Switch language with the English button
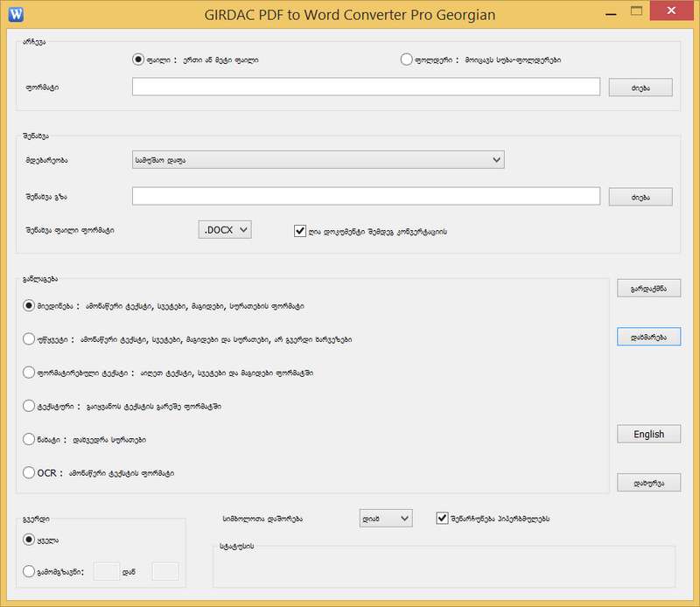This screenshot has width=700, height=607. 648,434
